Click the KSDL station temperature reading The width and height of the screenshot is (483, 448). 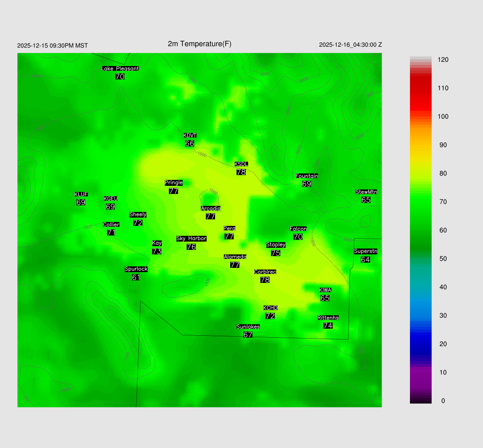241,172
